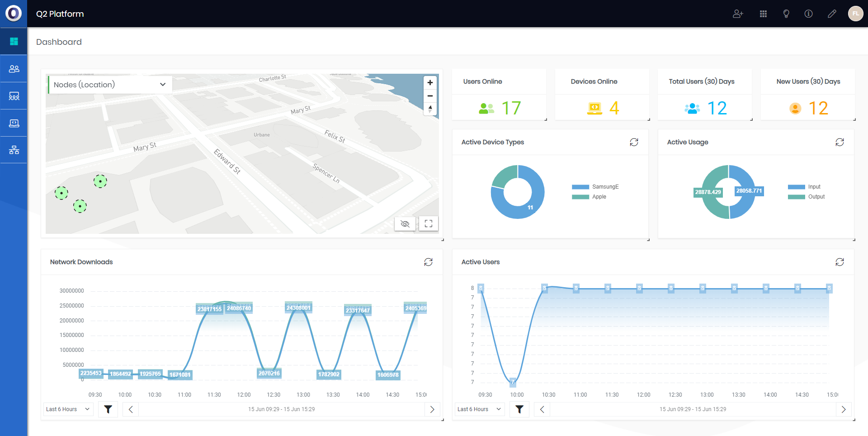Click Active Users date range text
Viewport: 868px width, 436px height.
[x=693, y=409]
